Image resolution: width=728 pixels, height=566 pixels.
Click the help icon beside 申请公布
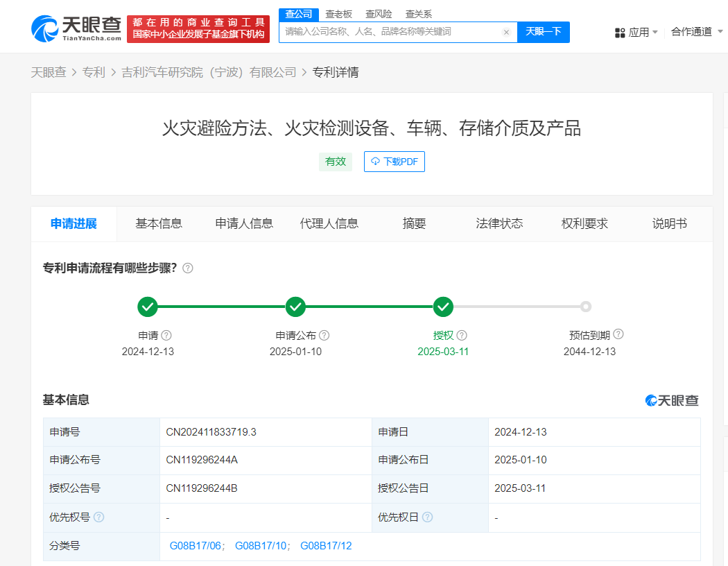point(324,336)
